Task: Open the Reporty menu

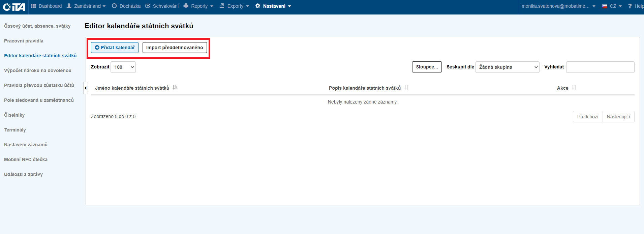Action: point(198,6)
